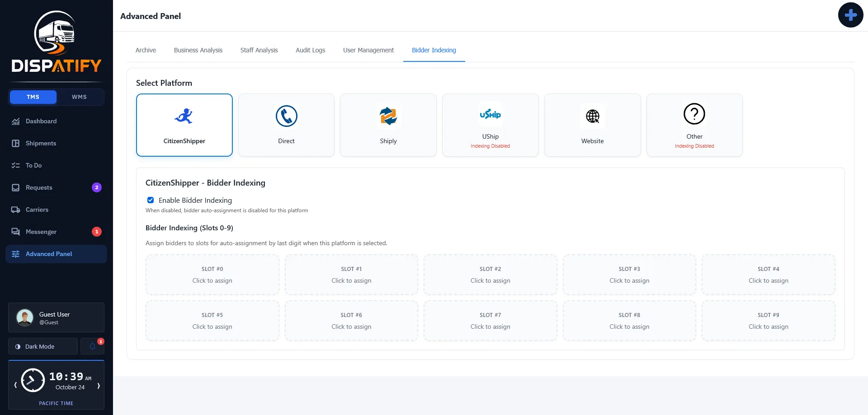Toggle Dark Mode
The width and height of the screenshot is (868, 415).
pyautogui.click(x=43, y=346)
